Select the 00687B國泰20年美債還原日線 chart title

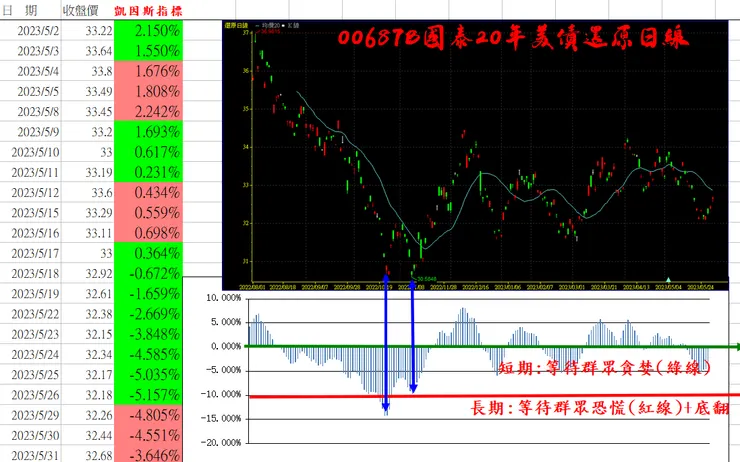coord(513,38)
